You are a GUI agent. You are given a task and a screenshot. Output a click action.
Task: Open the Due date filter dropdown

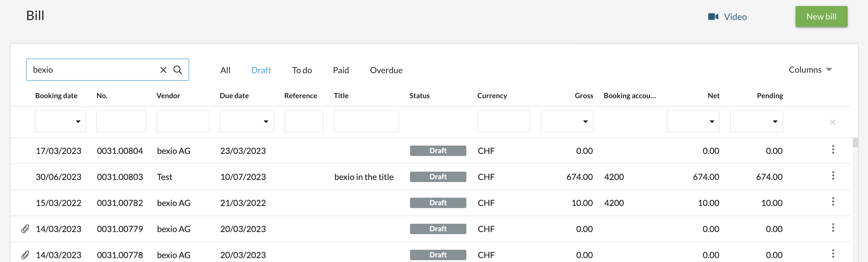(x=247, y=121)
